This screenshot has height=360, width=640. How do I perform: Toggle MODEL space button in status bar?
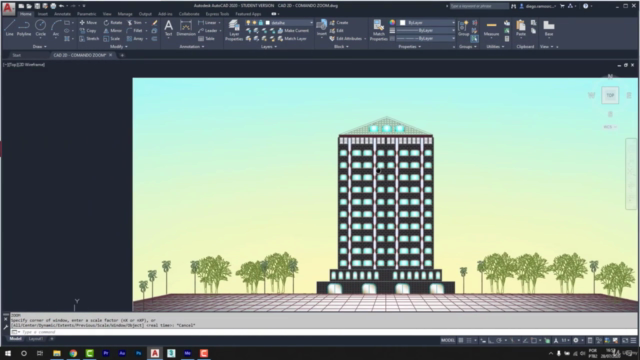tap(448, 340)
